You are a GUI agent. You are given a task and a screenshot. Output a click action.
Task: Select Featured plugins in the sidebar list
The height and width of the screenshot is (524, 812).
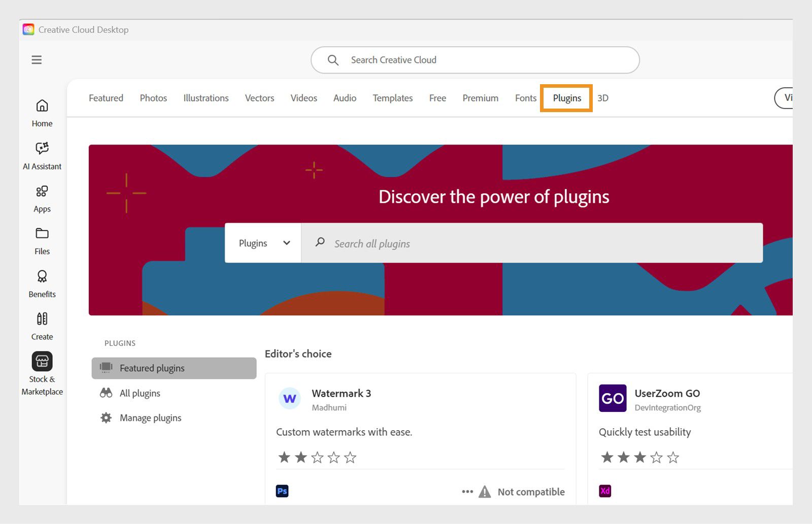[x=174, y=368]
